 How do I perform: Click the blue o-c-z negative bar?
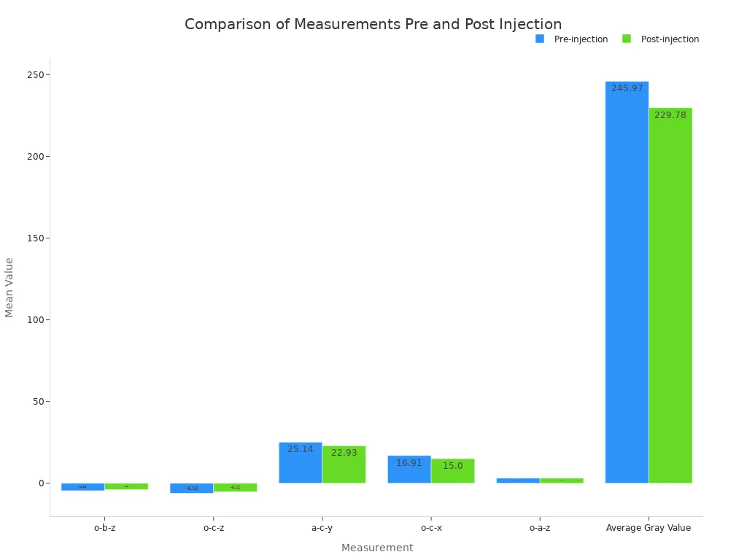(x=192, y=488)
